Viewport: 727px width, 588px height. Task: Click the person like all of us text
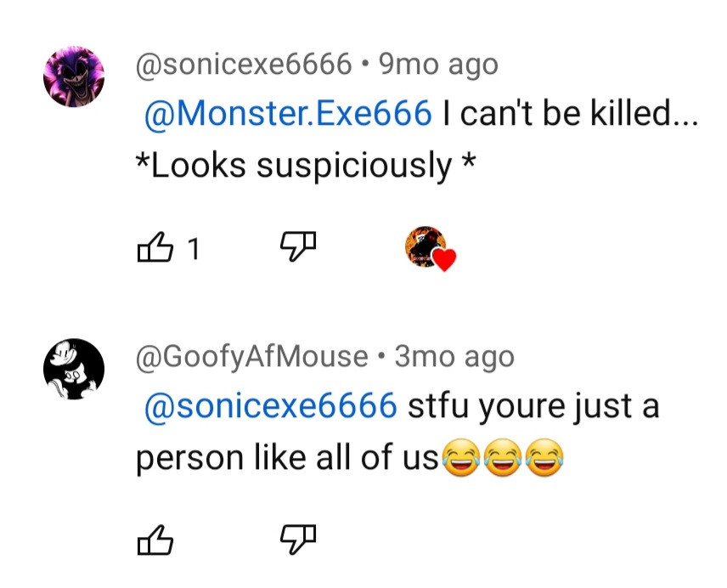tap(287, 457)
